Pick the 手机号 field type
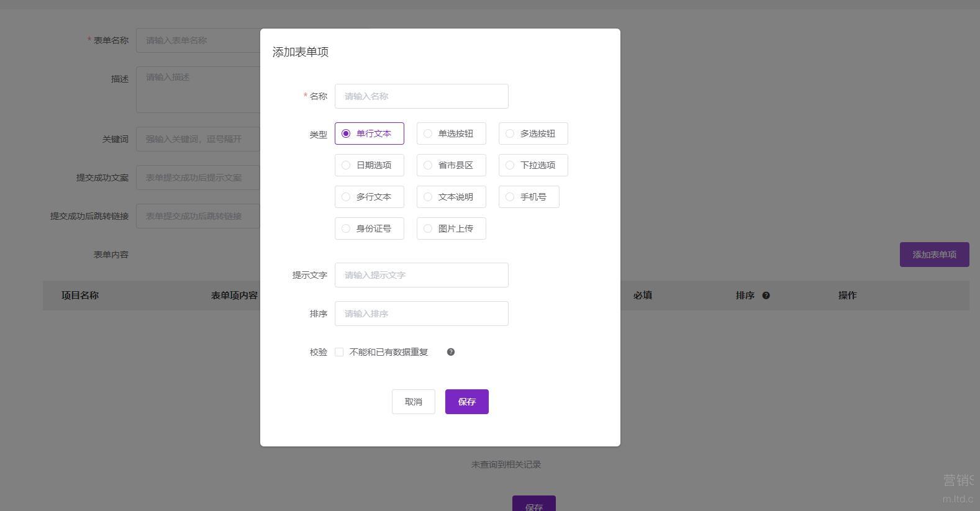 (529, 197)
